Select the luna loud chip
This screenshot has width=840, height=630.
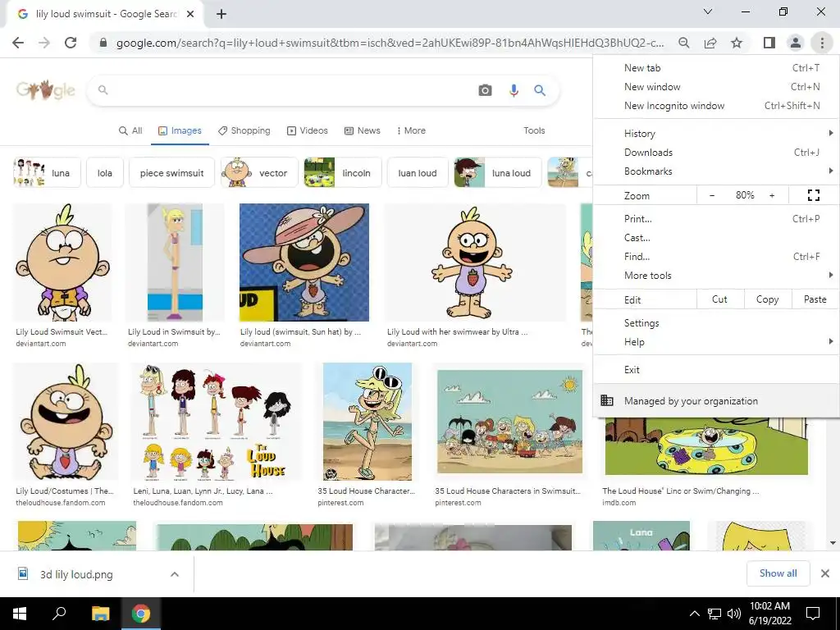[498, 172]
